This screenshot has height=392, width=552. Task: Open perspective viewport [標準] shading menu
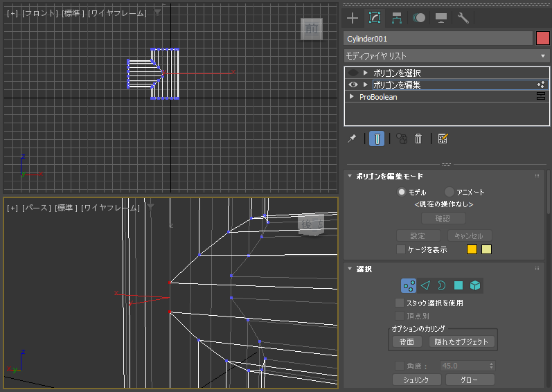(66, 208)
